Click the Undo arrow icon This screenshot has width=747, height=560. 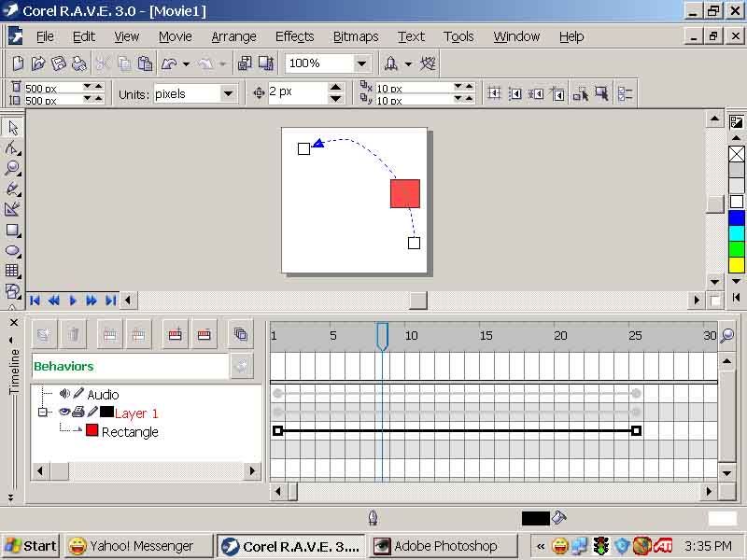coord(169,63)
